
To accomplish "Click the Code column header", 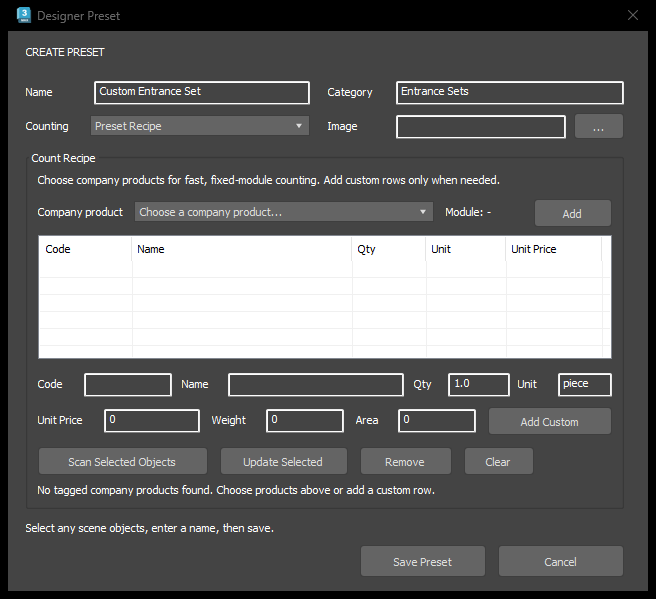I will (x=85, y=249).
